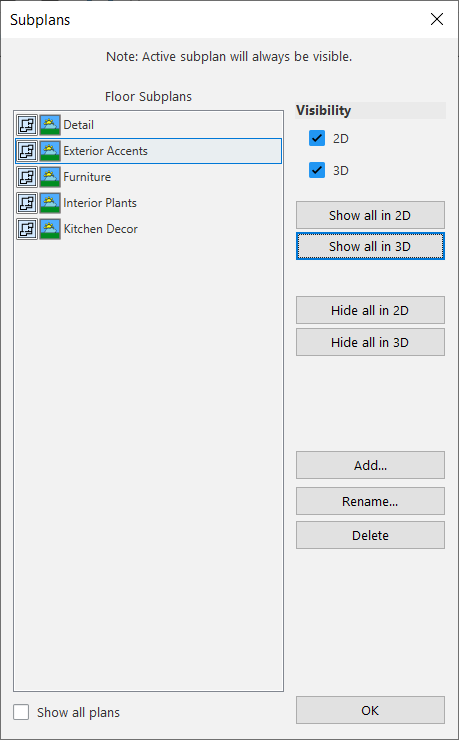Screen dimensions: 459x740
Task: Toggle 2D plan icon for Interior Plants
Action: click(27, 203)
